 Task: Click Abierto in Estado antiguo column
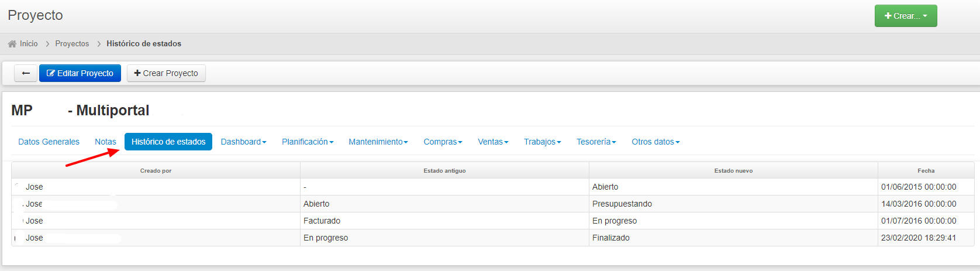pos(316,204)
